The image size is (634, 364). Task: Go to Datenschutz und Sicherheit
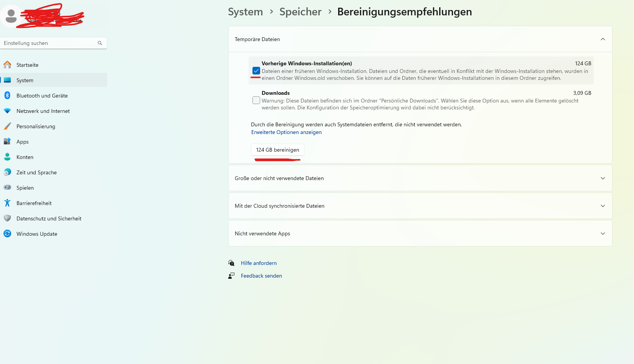[x=53, y=218]
